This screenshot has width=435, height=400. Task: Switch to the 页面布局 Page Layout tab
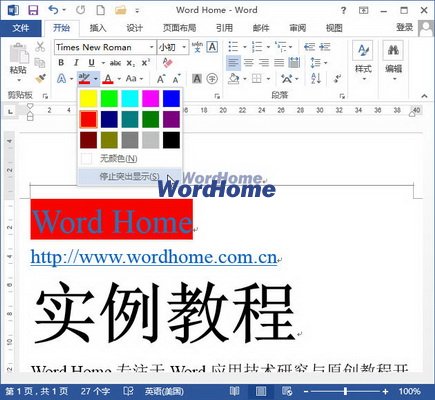click(179, 28)
